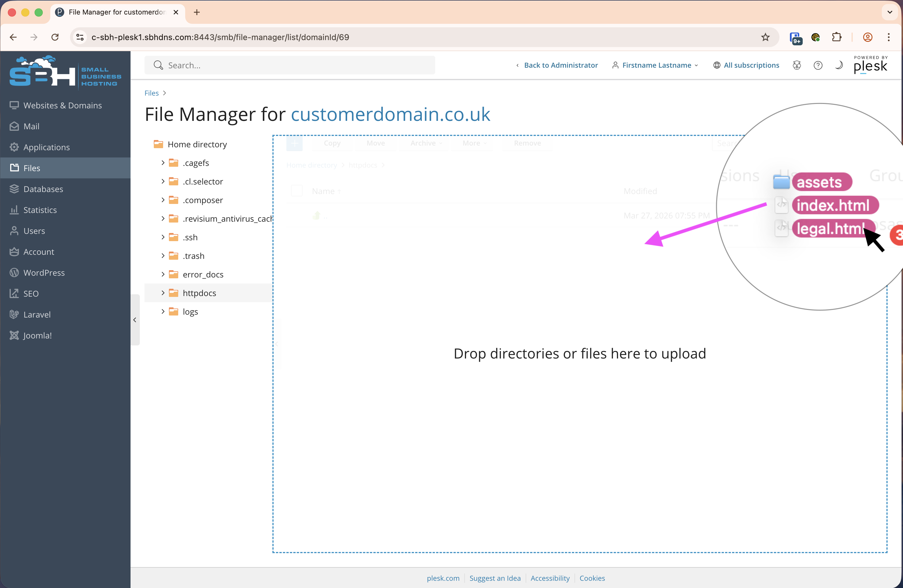Click the Plesk advisor icon in header
The width and height of the screenshot is (903, 588).
pyautogui.click(x=797, y=65)
